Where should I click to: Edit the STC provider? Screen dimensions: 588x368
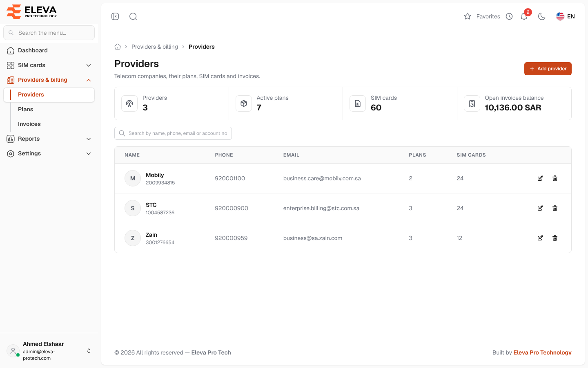coord(540,208)
